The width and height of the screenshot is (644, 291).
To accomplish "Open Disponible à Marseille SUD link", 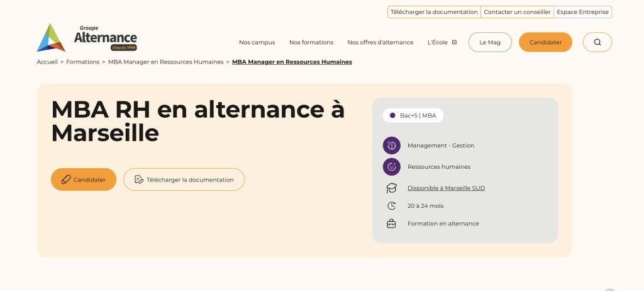I will pyautogui.click(x=446, y=188).
